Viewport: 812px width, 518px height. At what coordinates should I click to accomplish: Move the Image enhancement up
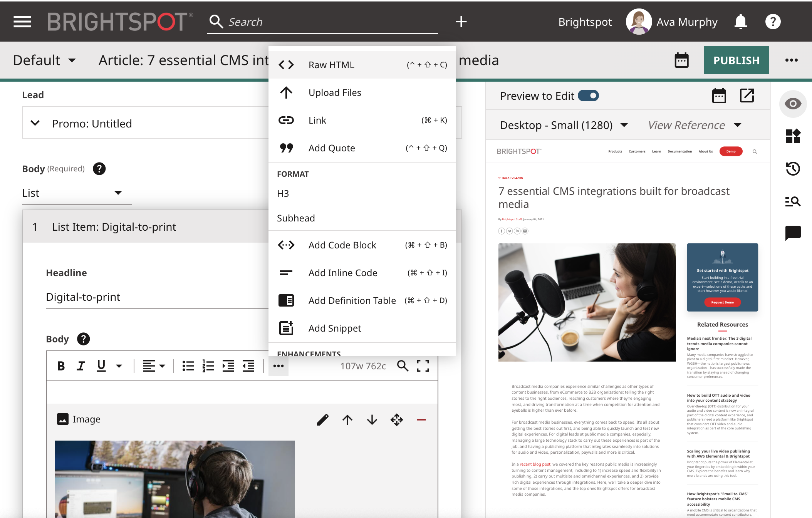pos(347,419)
